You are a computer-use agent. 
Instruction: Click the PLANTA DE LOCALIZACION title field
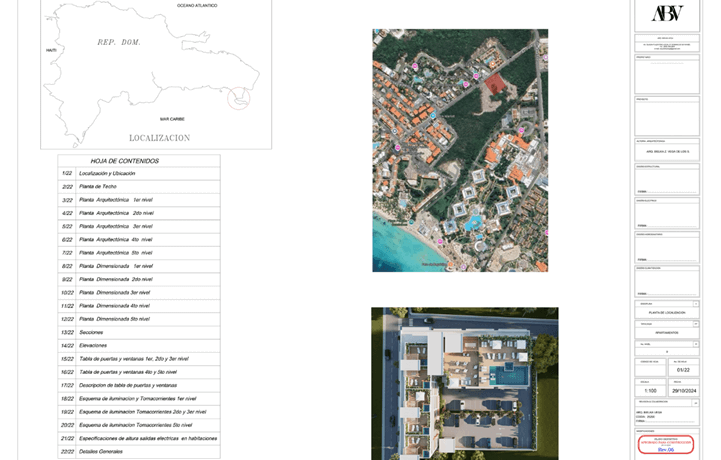667,313
